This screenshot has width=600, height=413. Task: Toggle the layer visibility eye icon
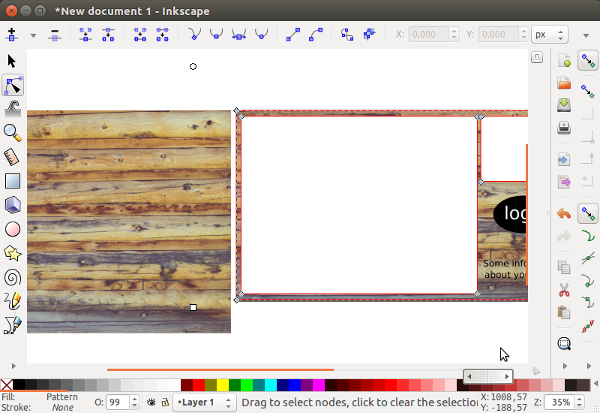click(150, 402)
